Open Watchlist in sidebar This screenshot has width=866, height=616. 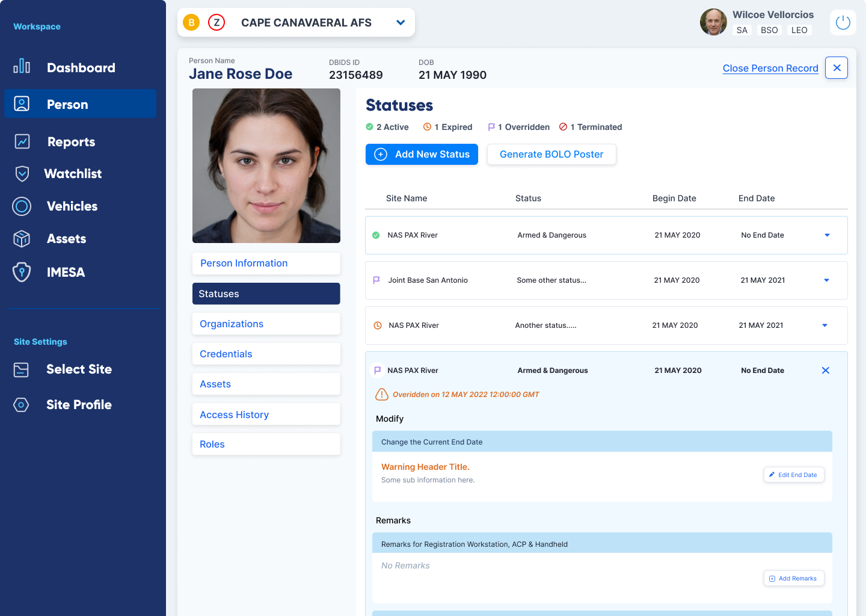pos(73,174)
